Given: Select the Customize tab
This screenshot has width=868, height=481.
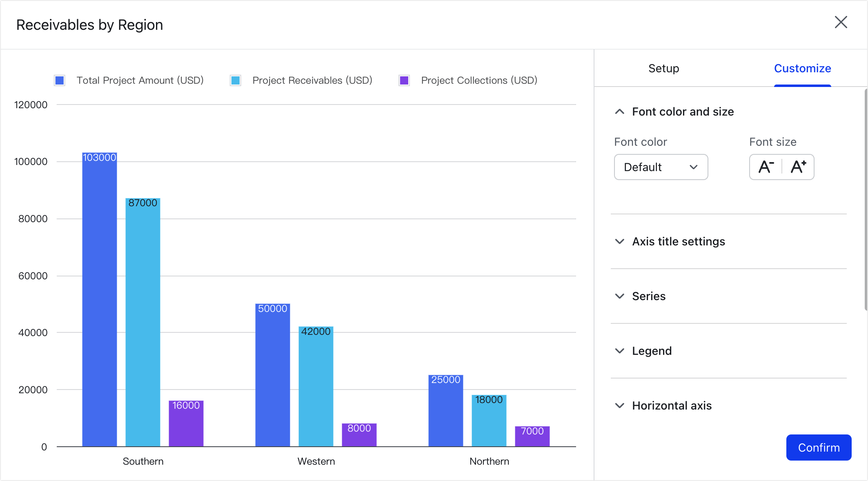Looking at the screenshot, I should [x=802, y=68].
